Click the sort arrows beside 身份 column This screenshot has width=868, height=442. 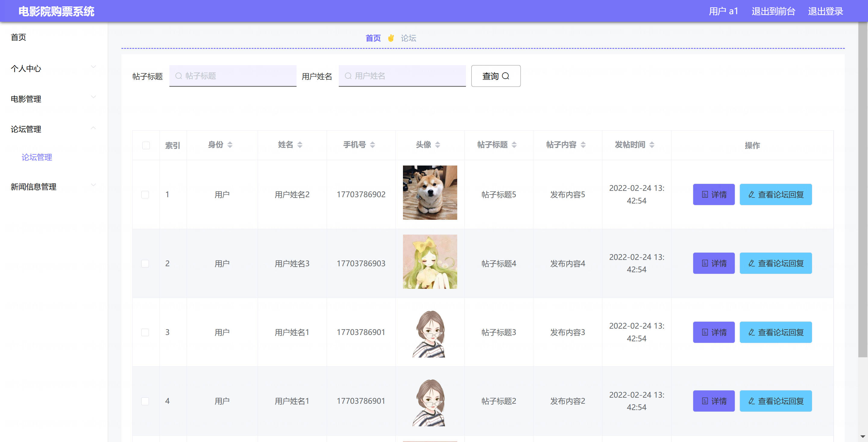point(230,145)
